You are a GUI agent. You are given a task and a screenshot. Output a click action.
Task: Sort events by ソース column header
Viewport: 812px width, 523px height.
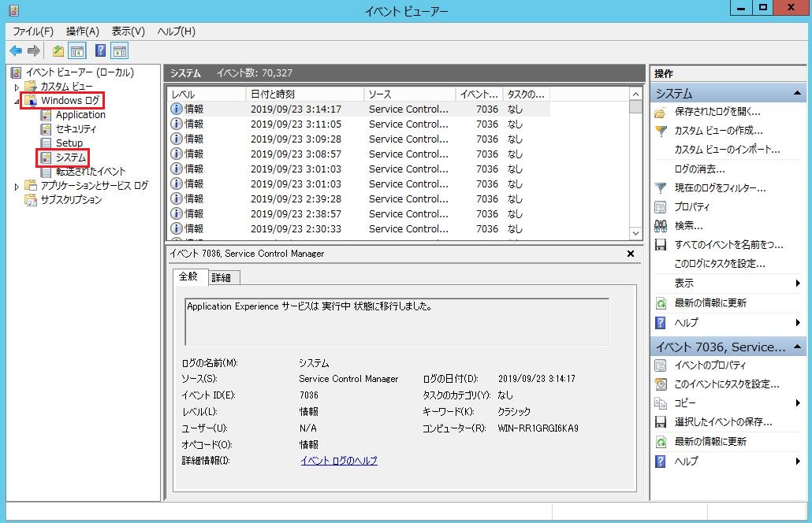(410, 95)
